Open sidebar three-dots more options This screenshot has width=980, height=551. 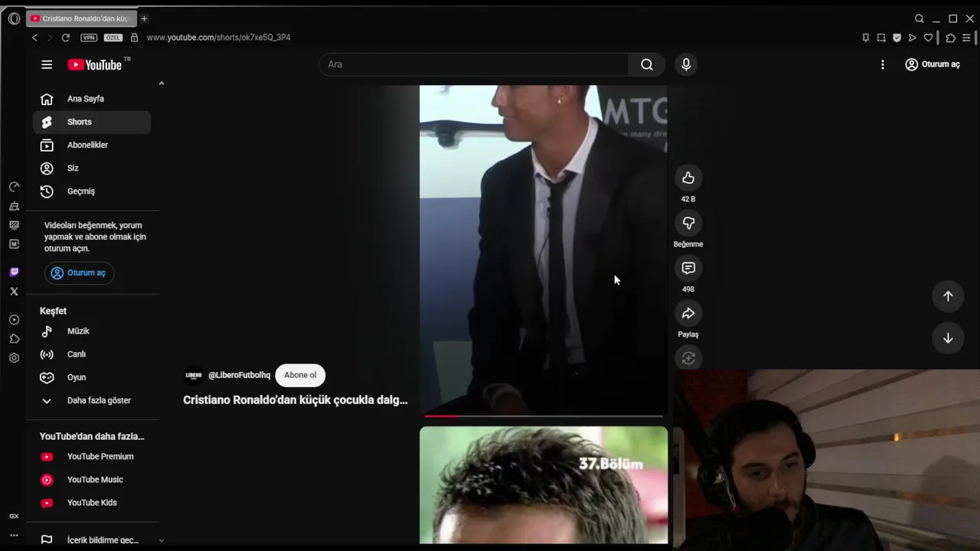(14, 535)
